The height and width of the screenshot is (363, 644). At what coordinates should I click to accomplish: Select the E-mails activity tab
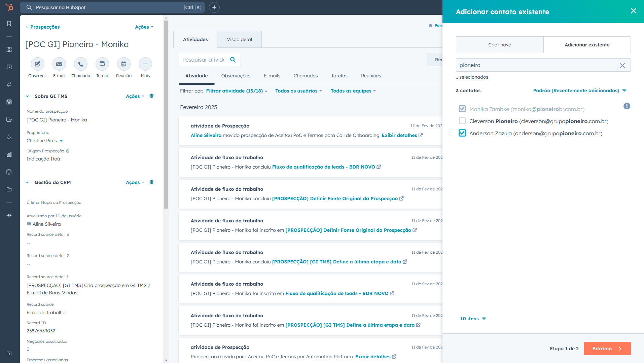(272, 76)
